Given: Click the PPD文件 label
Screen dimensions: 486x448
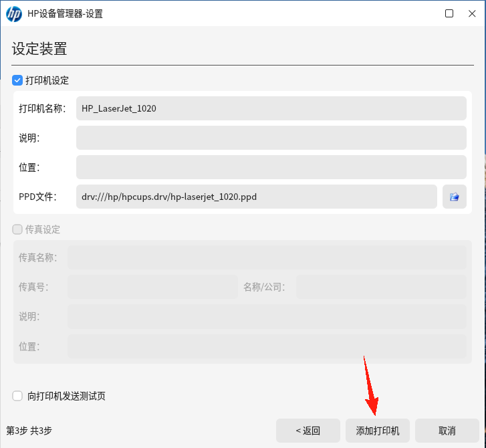Looking at the screenshot, I should coord(38,197).
